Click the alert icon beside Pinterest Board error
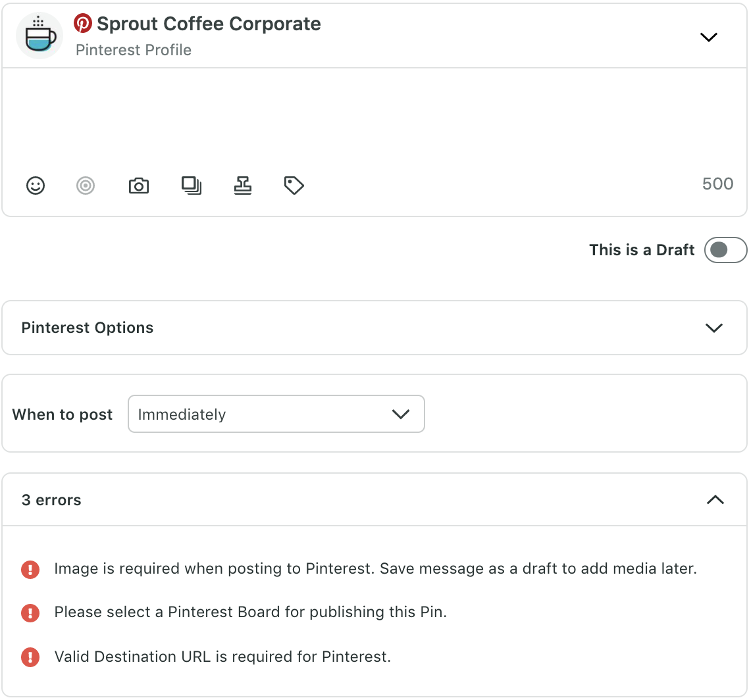This screenshot has width=749, height=700. pyautogui.click(x=30, y=612)
